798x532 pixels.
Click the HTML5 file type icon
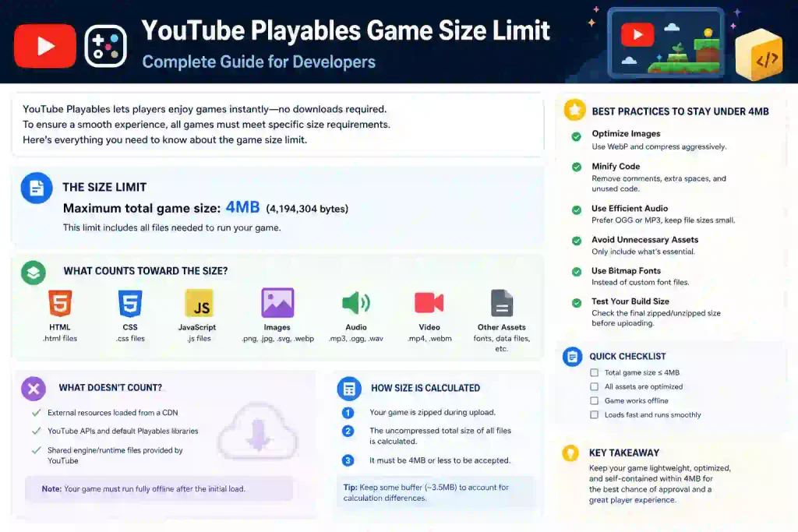60,303
